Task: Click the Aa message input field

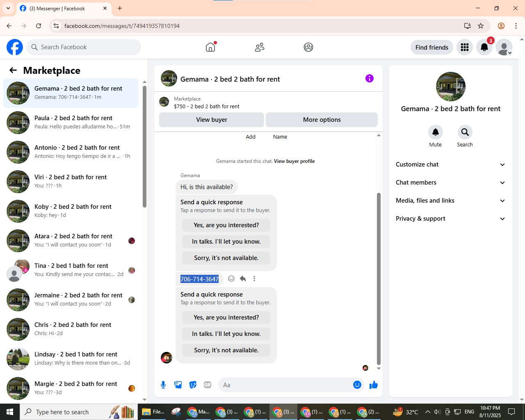Action: point(285,385)
